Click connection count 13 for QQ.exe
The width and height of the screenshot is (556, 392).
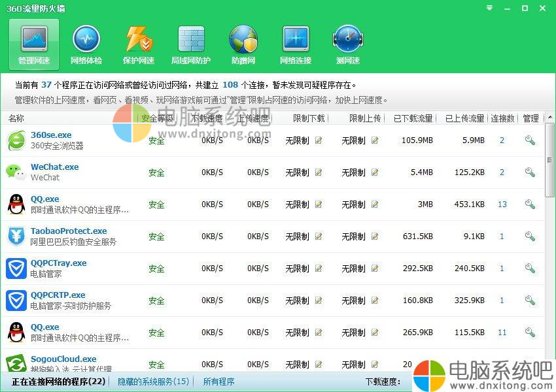[x=502, y=204]
